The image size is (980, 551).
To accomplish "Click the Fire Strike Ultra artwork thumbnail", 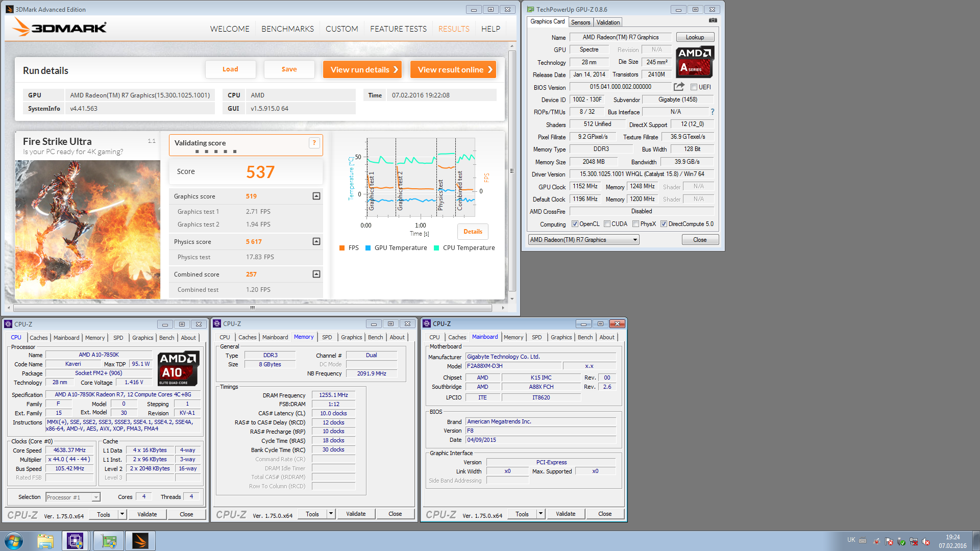I will [87, 230].
